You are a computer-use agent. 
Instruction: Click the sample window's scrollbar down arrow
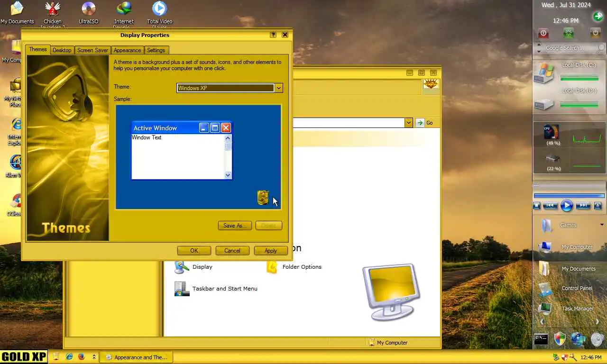tap(228, 175)
